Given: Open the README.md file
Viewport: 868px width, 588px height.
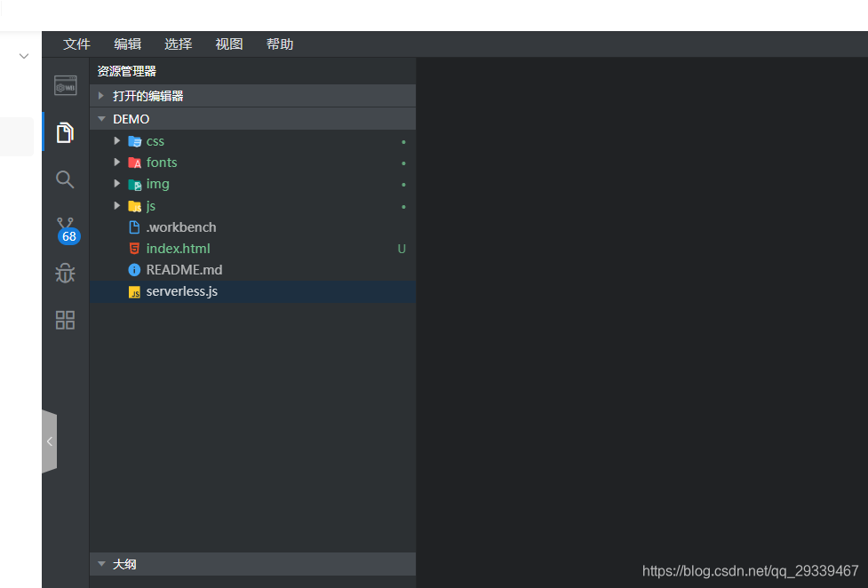Looking at the screenshot, I should coord(184,270).
